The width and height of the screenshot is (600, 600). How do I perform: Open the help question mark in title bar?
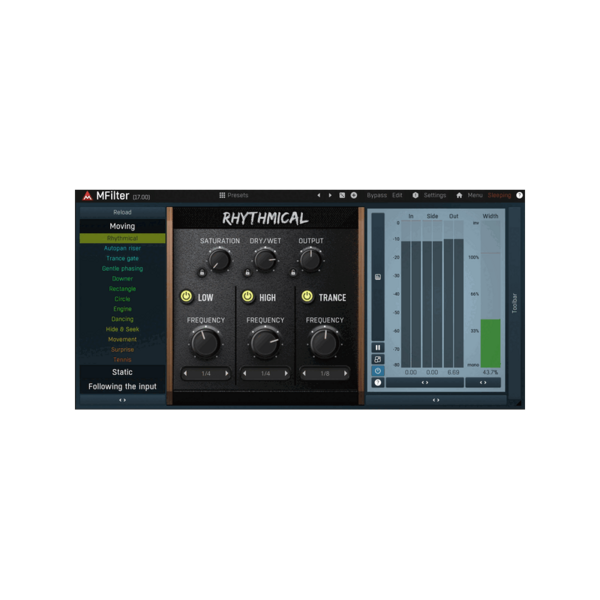(519, 196)
